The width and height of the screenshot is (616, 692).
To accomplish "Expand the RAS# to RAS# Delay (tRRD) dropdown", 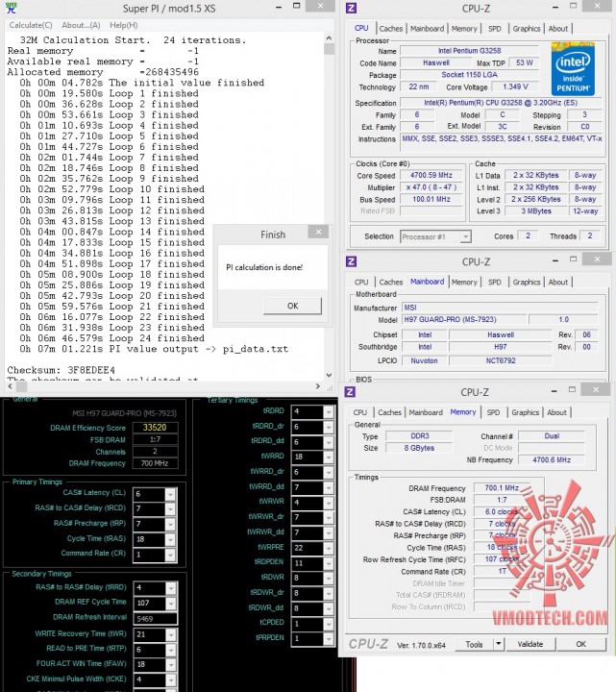I will click(172, 588).
